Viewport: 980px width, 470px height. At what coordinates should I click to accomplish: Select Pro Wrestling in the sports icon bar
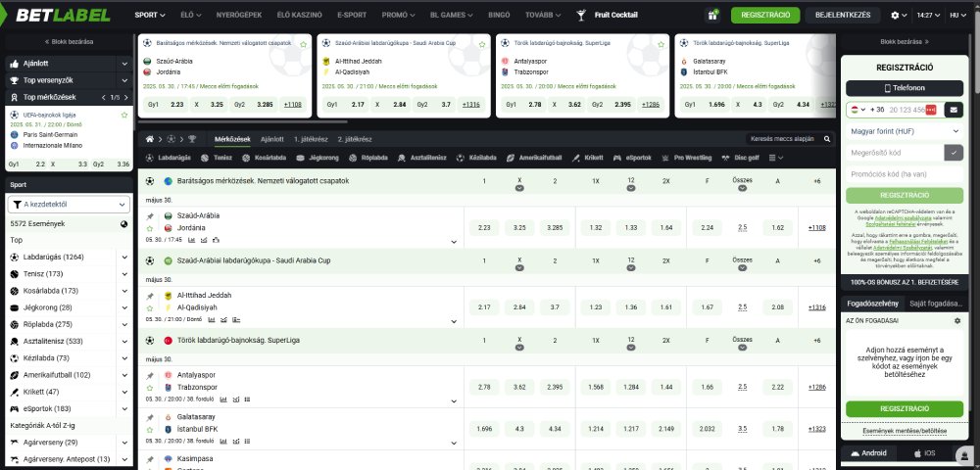[687, 158]
